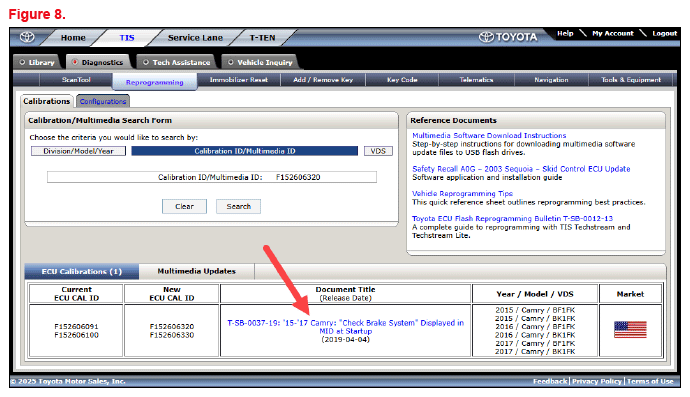This screenshot has width=690, height=397.
Task: Open the ScanTool menu item
Action: click(x=76, y=80)
